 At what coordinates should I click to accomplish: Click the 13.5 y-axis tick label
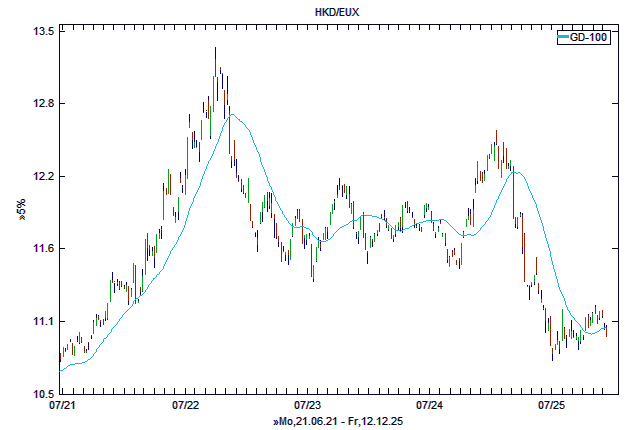pyautogui.click(x=43, y=31)
